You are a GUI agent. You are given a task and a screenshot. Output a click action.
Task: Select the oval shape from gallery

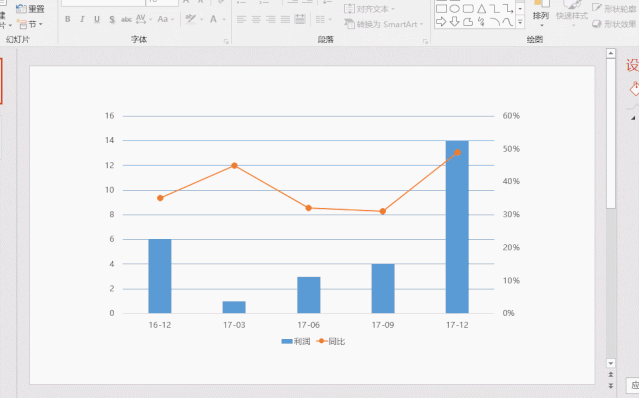pos(454,9)
